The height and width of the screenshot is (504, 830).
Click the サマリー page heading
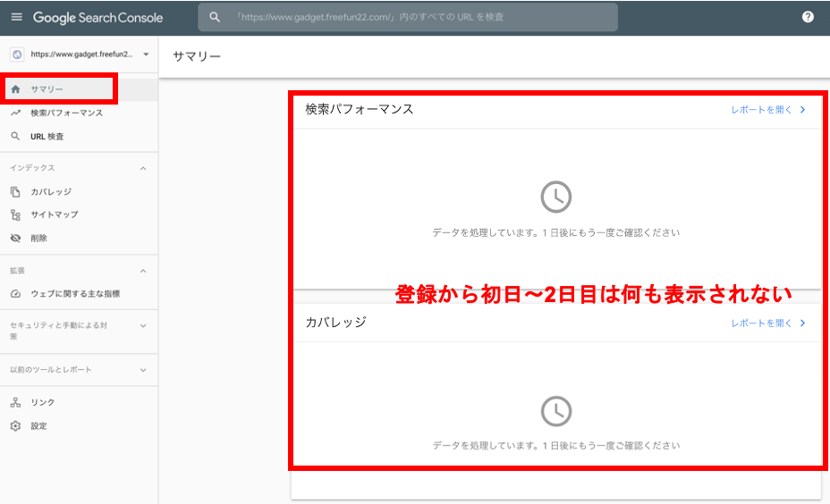pos(197,56)
